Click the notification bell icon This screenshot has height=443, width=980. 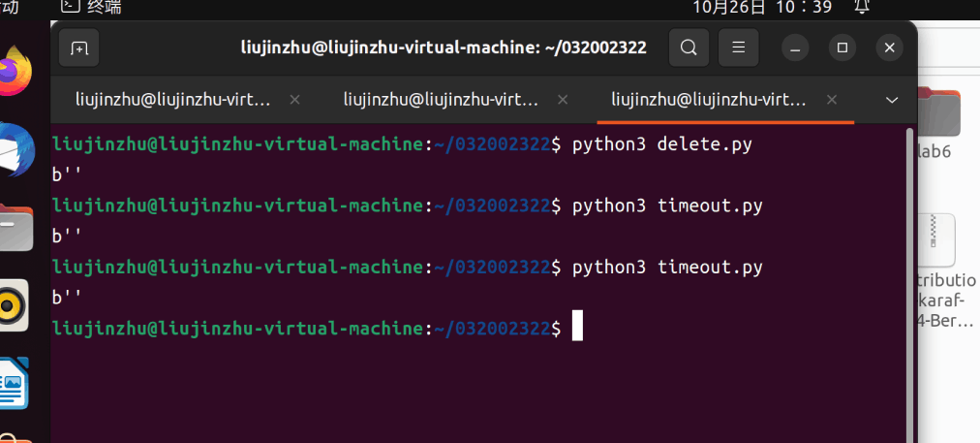[x=862, y=8]
